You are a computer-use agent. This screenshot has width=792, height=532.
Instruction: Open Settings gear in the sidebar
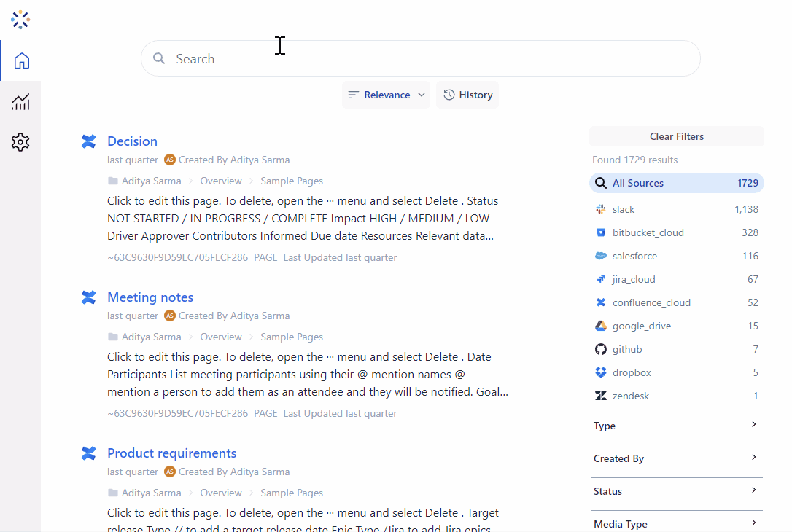click(20, 142)
